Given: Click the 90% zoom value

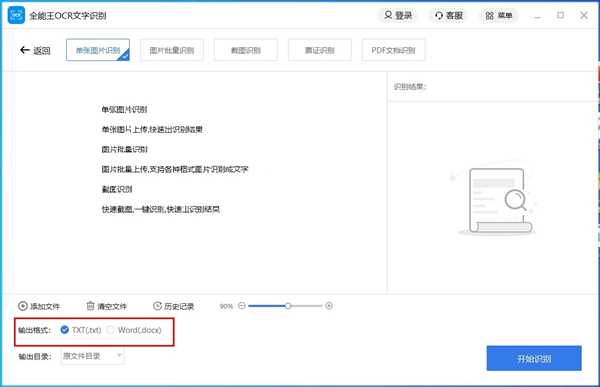Looking at the screenshot, I should pyautogui.click(x=226, y=306).
